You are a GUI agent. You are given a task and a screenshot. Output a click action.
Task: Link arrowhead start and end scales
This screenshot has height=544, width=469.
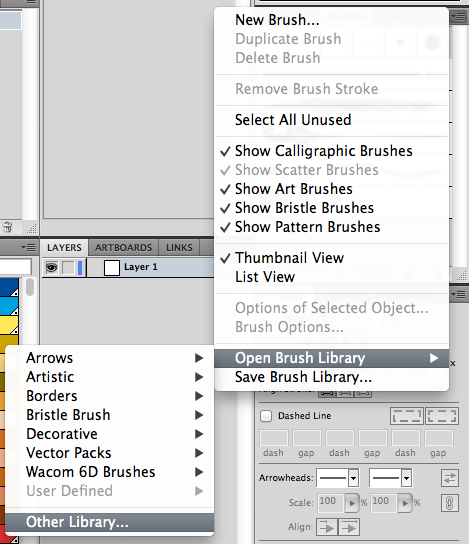click(450, 503)
